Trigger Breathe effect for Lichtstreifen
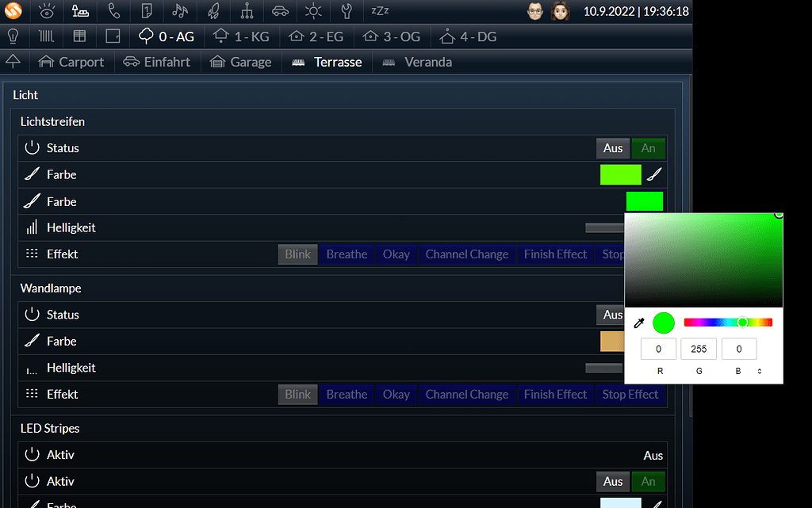The image size is (812, 508). (x=347, y=254)
